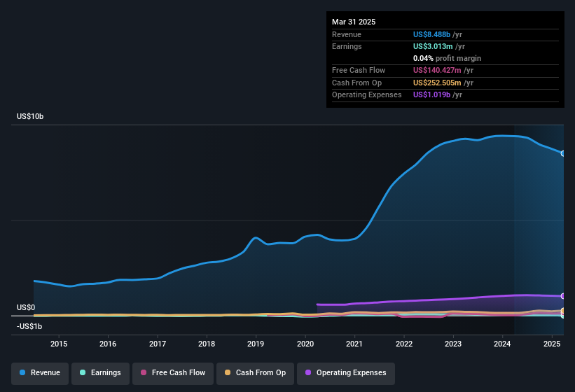Click the 2018 x-axis label
575x392 pixels.
207,344
